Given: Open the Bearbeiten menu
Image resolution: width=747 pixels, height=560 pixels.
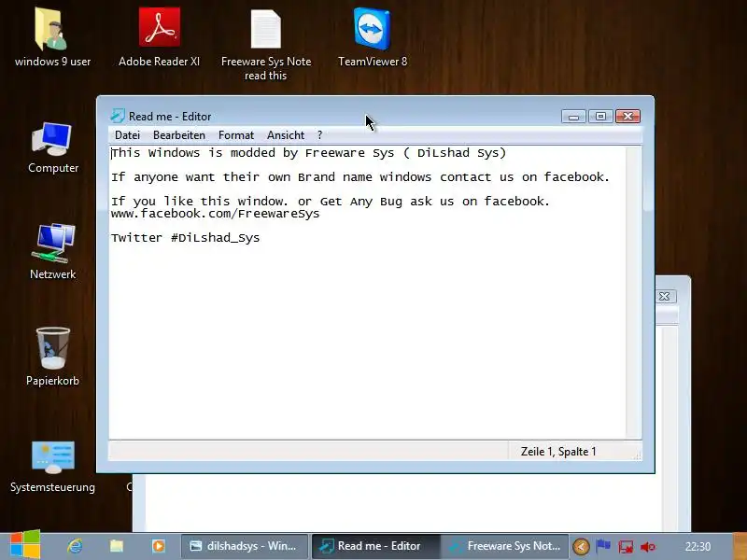Looking at the screenshot, I should 179,135.
